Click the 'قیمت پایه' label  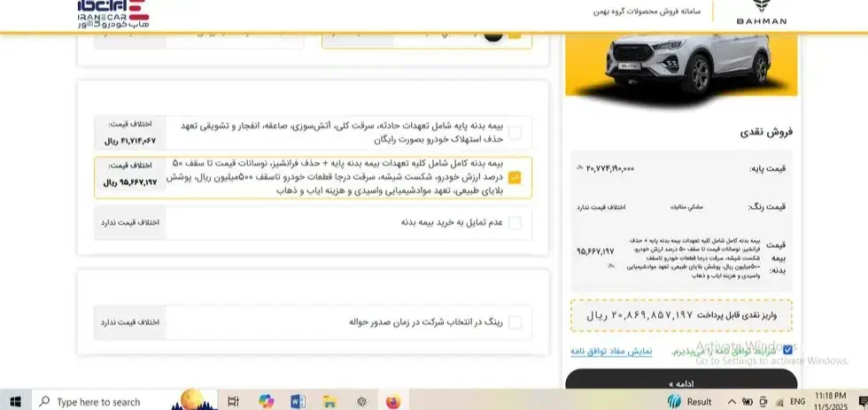(x=767, y=169)
